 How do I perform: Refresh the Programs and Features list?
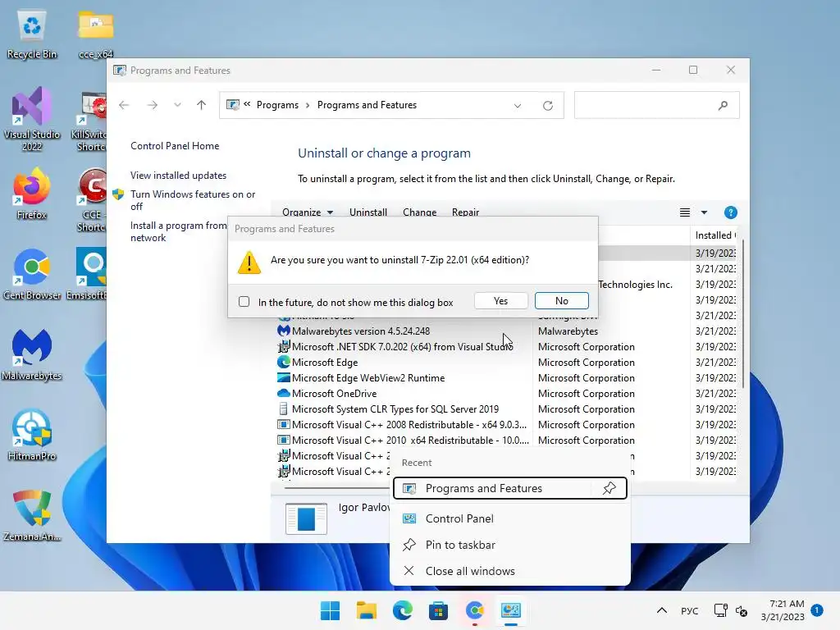coord(547,106)
